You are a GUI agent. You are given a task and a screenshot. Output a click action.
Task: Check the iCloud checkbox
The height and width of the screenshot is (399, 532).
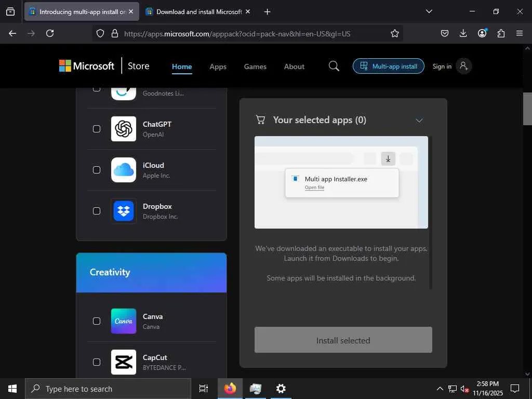click(x=97, y=170)
